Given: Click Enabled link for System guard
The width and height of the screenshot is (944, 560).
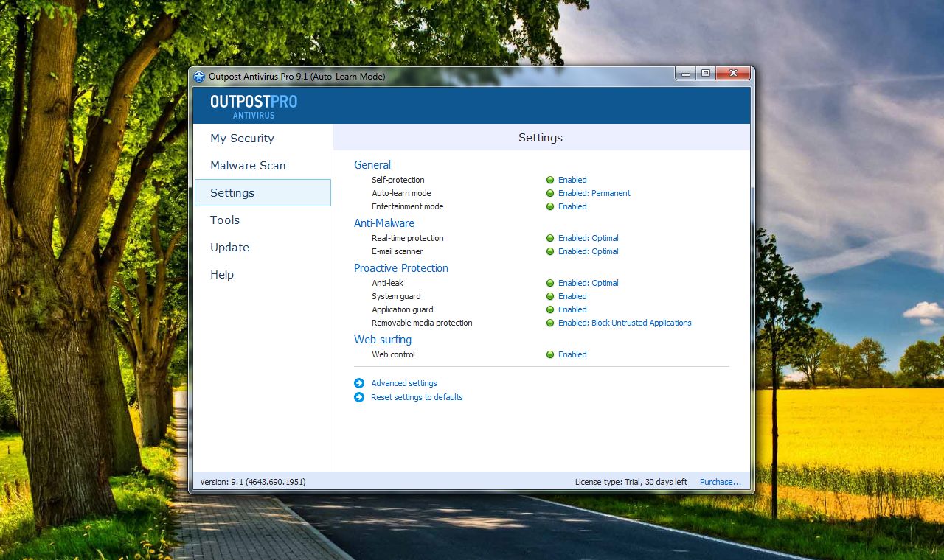Looking at the screenshot, I should tap(572, 296).
